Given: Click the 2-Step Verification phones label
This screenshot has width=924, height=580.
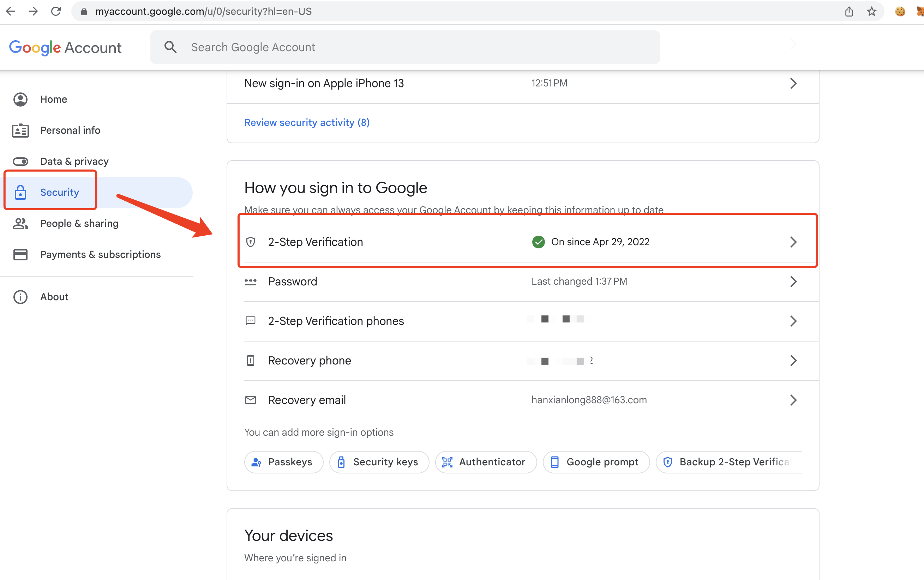Looking at the screenshot, I should [336, 321].
